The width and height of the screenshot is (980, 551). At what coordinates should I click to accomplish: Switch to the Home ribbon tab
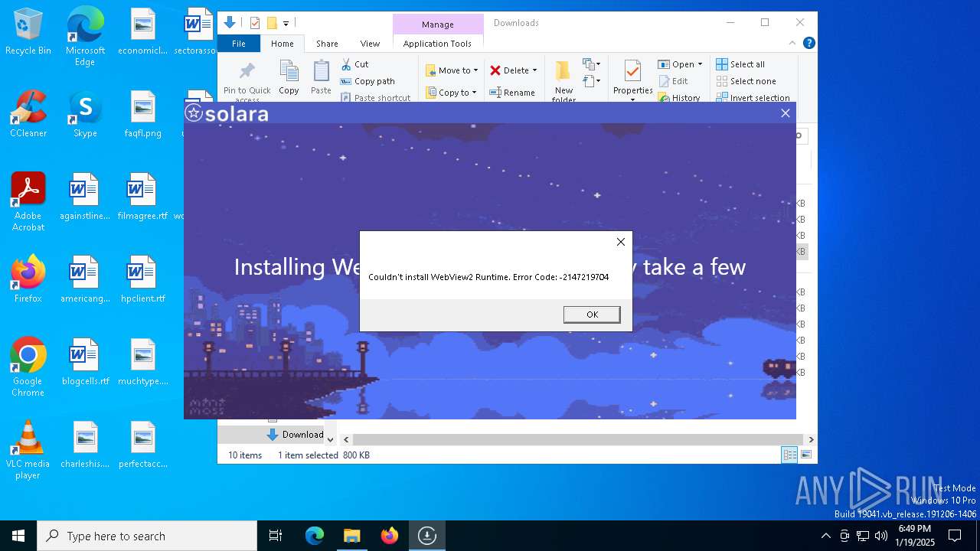pos(282,44)
